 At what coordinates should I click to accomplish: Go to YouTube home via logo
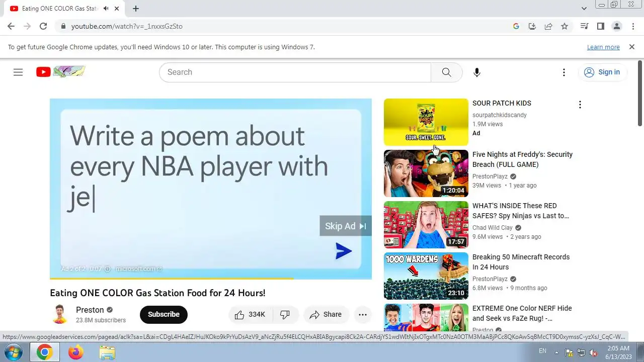60,72
